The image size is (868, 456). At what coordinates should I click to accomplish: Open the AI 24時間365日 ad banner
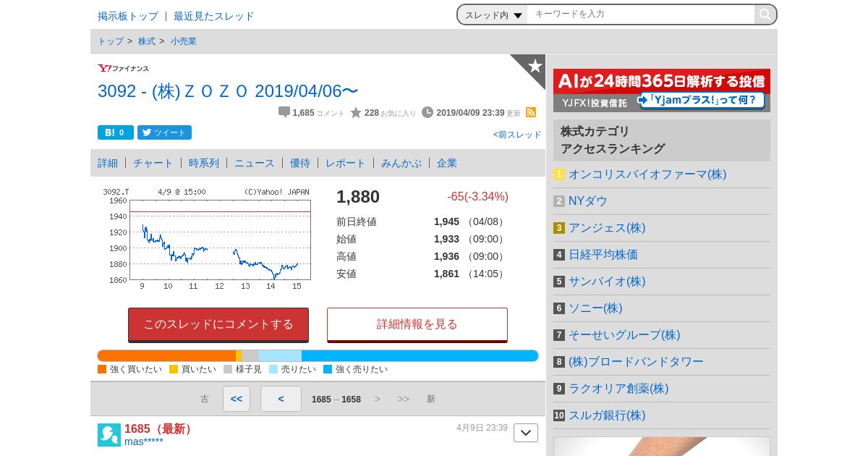point(662,90)
